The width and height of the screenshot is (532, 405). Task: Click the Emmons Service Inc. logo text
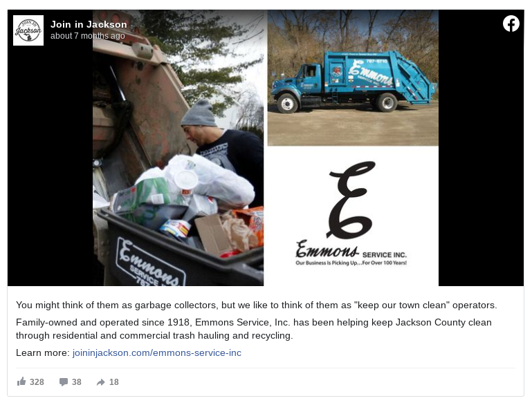pyautogui.click(x=351, y=250)
